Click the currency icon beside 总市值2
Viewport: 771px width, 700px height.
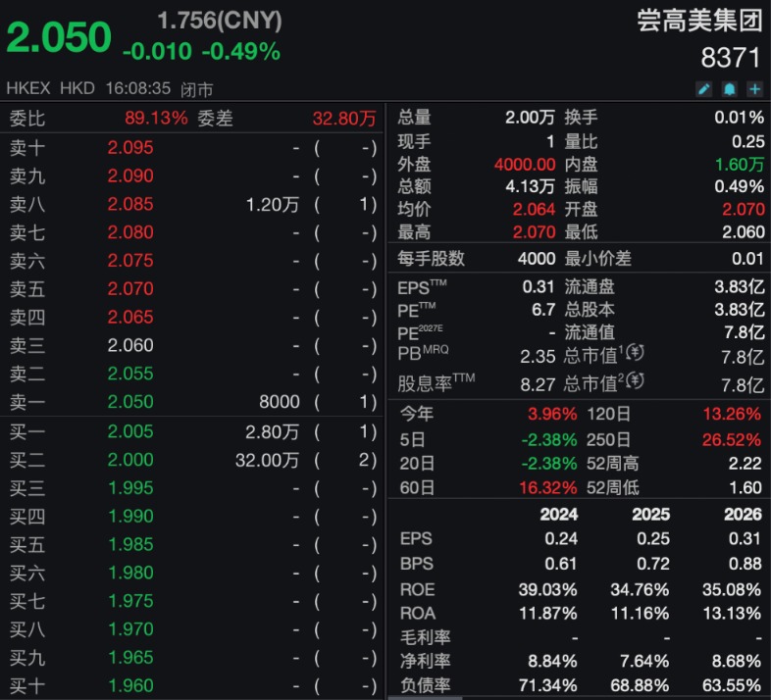[636, 380]
